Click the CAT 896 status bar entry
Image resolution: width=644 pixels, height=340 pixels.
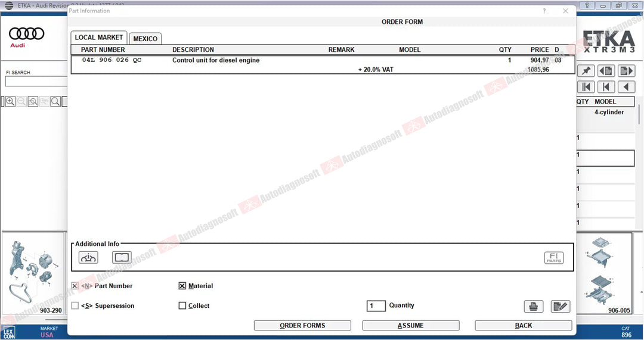pos(626,332)
